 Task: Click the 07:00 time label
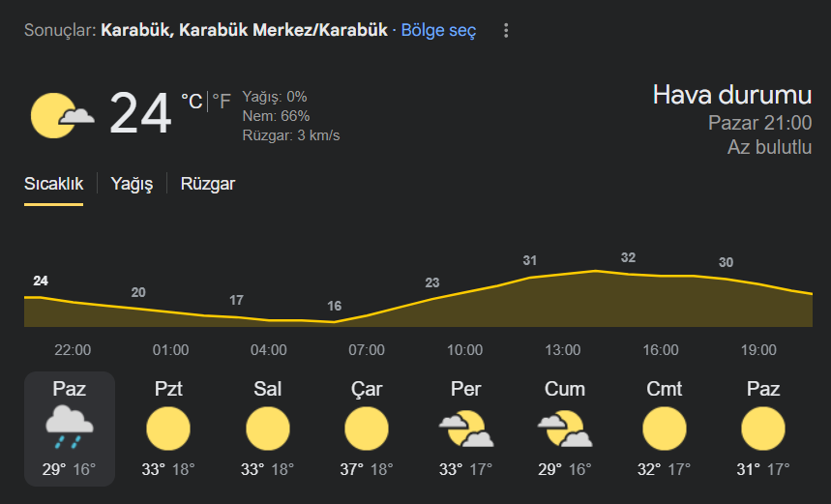367,350
